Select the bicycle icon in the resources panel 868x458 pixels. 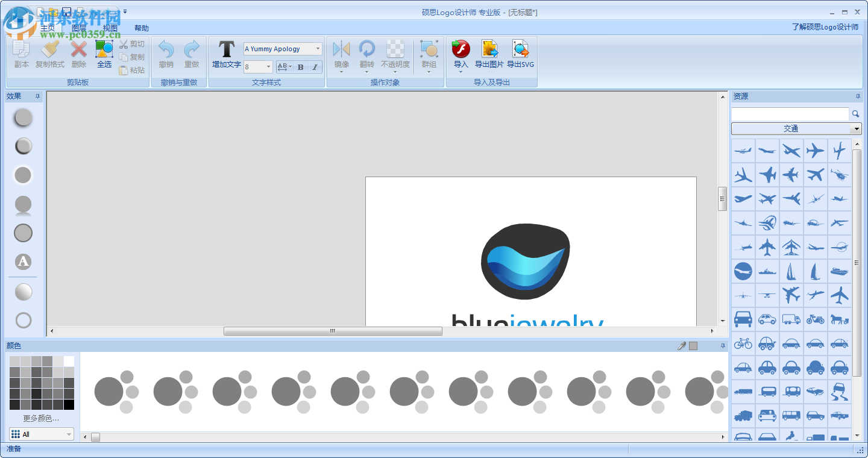743,343
